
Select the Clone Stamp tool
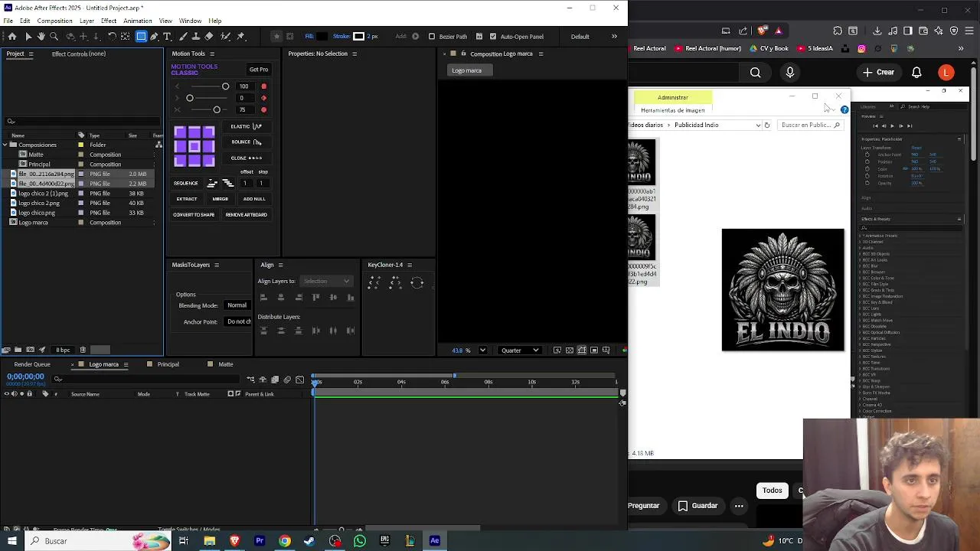(x=196, y=36)
